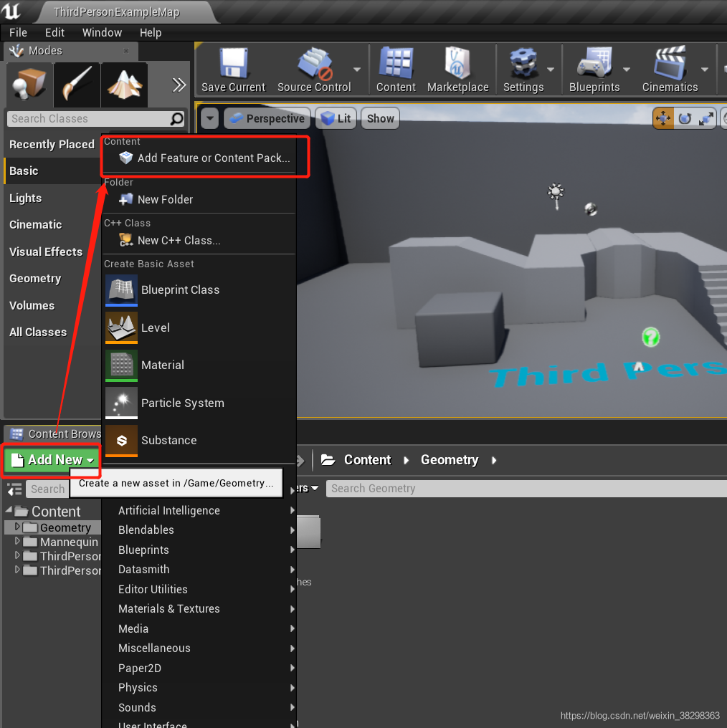Click Geometry in the breadcrumb path
The width and height of the screenshot is (727, 728).
pyautogui.click(x=450, y=460)
